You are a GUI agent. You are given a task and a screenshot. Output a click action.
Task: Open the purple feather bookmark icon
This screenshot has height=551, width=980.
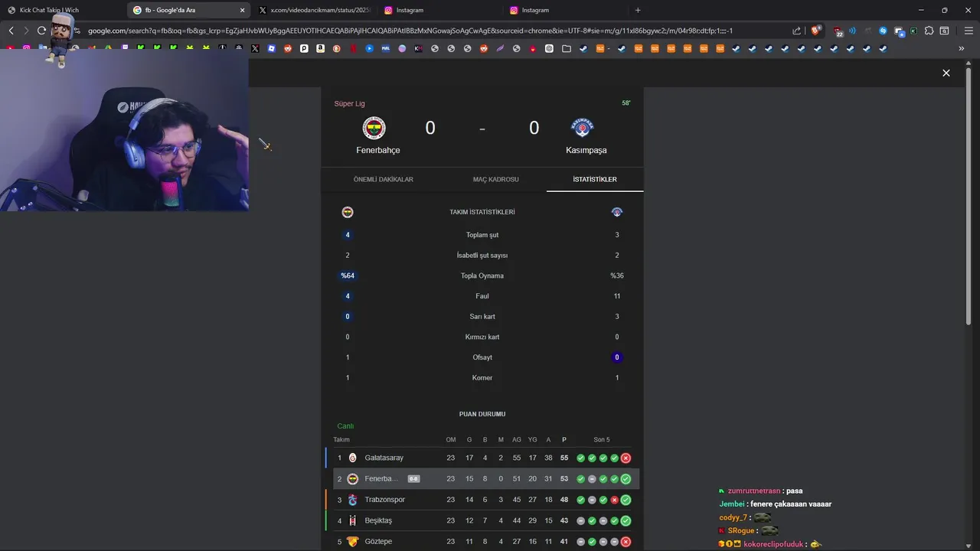[x=500, y=48]
